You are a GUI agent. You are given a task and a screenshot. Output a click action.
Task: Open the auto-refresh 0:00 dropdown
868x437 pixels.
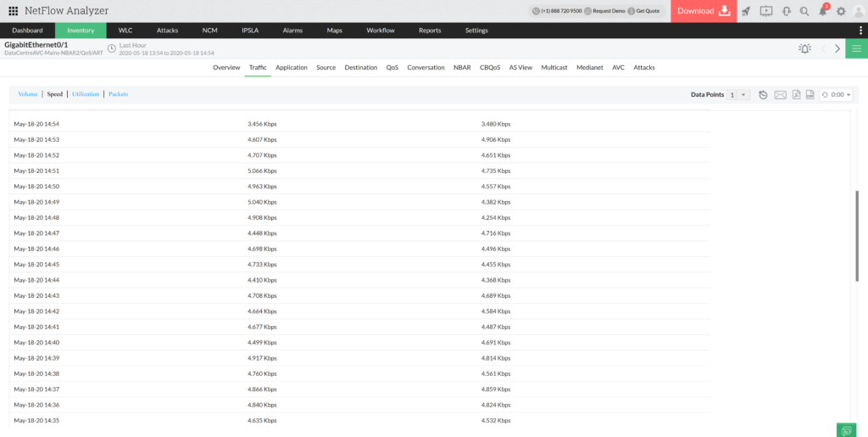tap(836, 95)
